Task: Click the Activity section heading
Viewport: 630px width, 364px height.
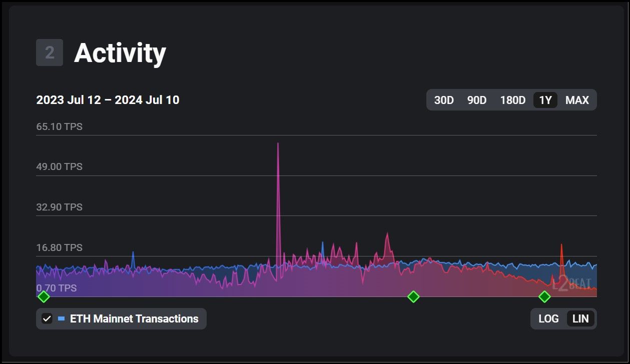Action: pos(120,52)
